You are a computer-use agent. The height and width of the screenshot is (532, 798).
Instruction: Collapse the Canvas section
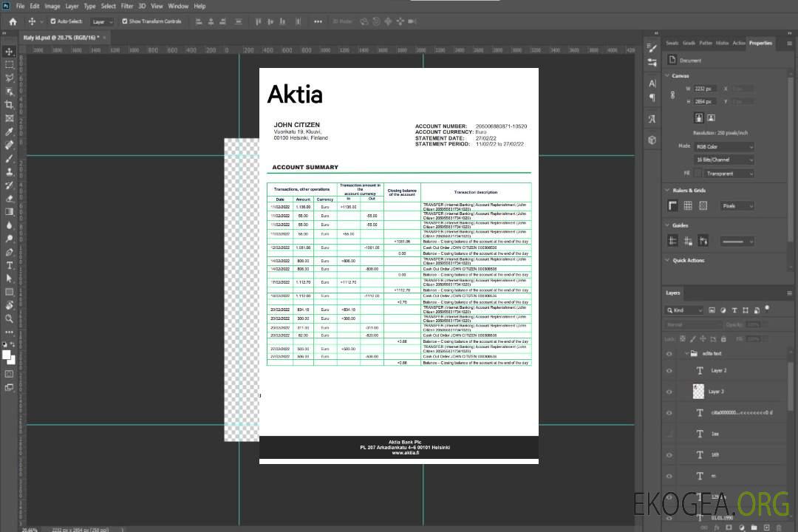668,75
